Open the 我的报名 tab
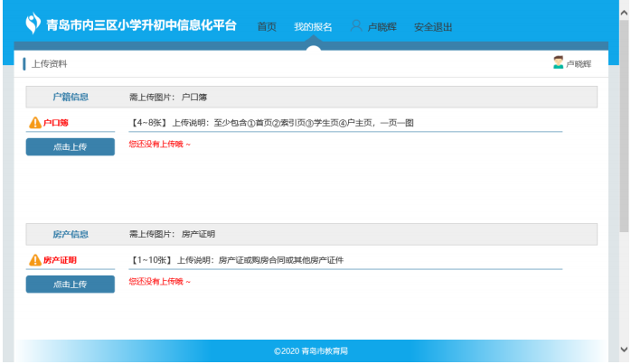 (x=313, y=27)
